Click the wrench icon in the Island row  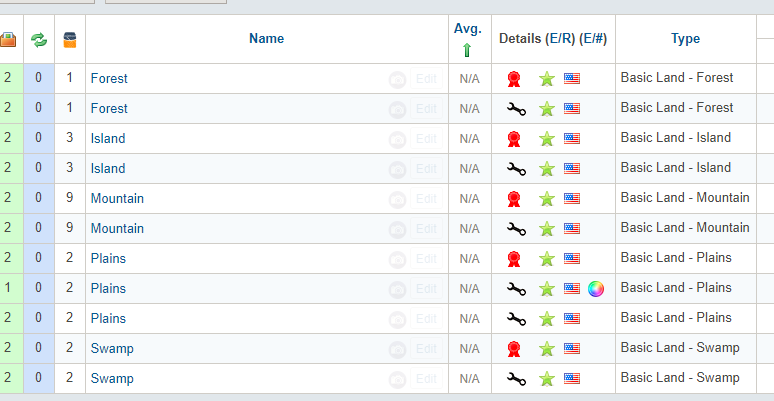click(515, 169)
